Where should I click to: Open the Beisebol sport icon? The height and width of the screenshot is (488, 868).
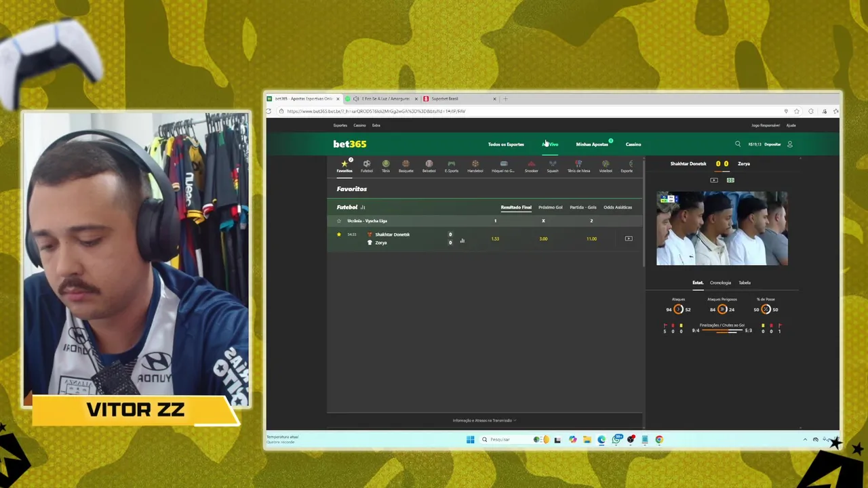coord(429,163)
